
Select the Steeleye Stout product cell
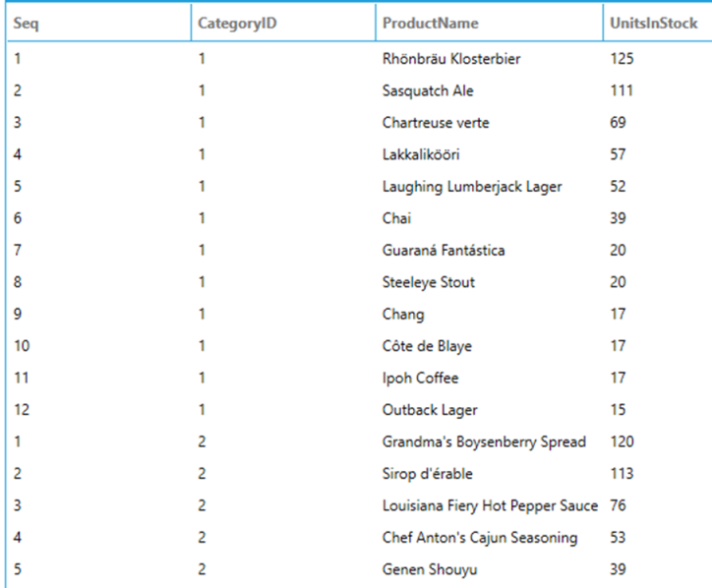[x=429, y=282]
